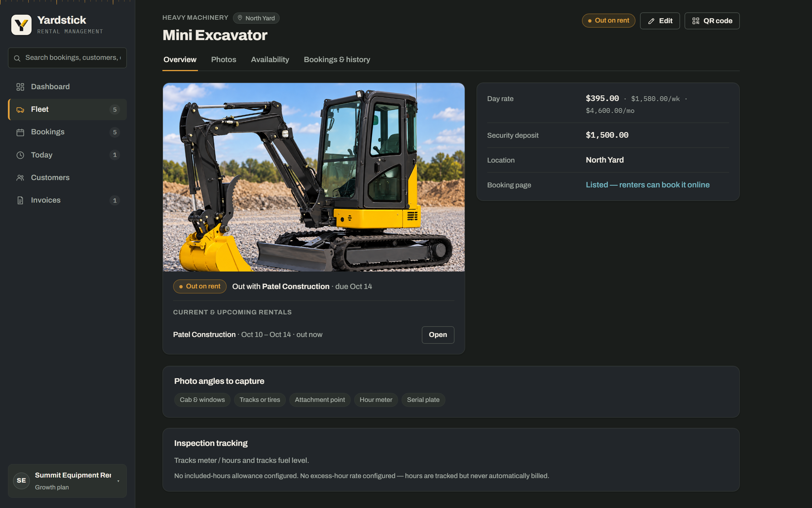This screenshot has height=508, width=812.
Task: Click the HEAVY MACHINERY category label
Action: click(195, 18)
